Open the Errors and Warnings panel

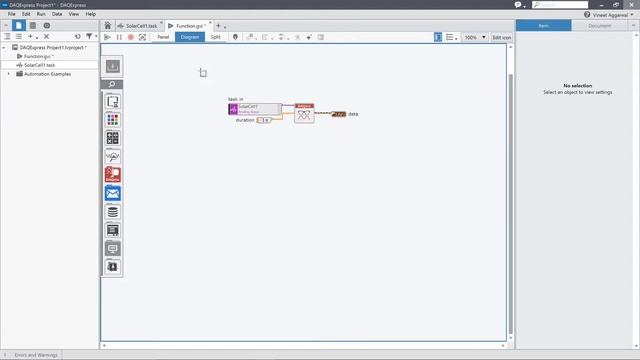coord(36,355)
